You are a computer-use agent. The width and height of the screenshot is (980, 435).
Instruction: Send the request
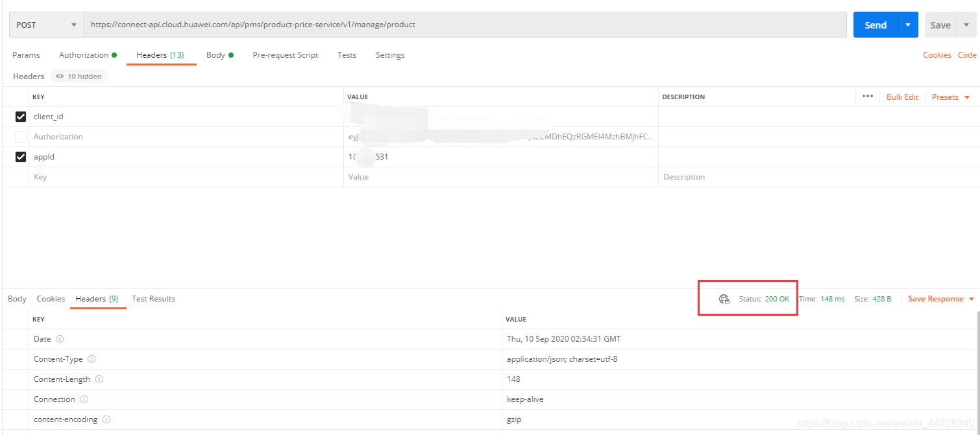(x=876, y=25)
